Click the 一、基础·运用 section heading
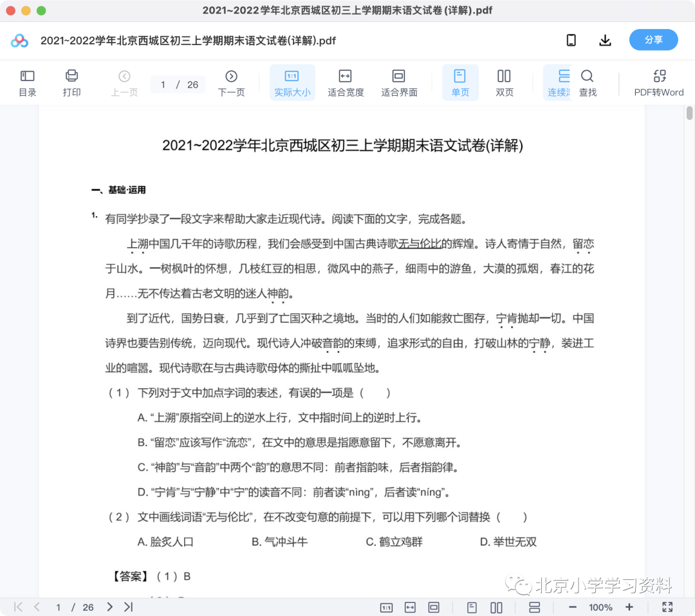695x616 pixels. 118,191
